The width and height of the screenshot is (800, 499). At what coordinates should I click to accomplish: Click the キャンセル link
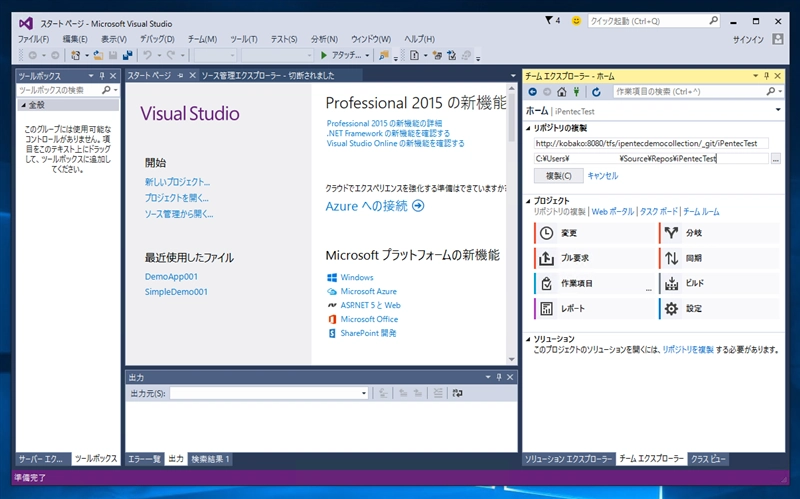click(x=603, y=176)
